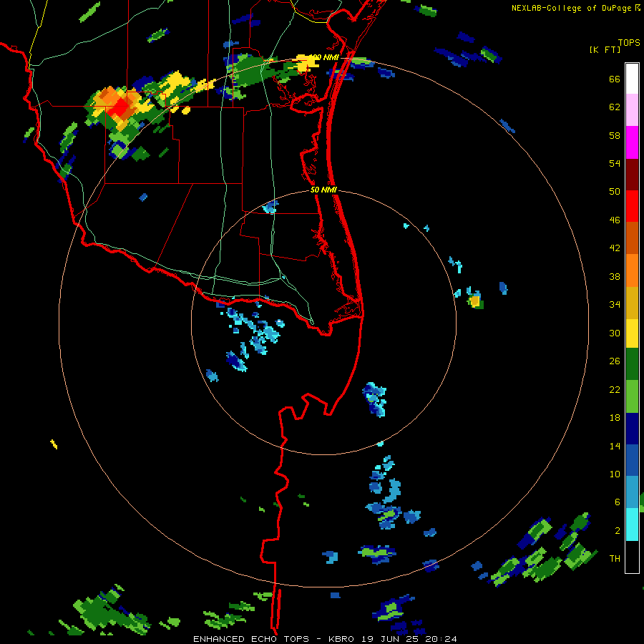Select the '10' legend value

[615, 474]
